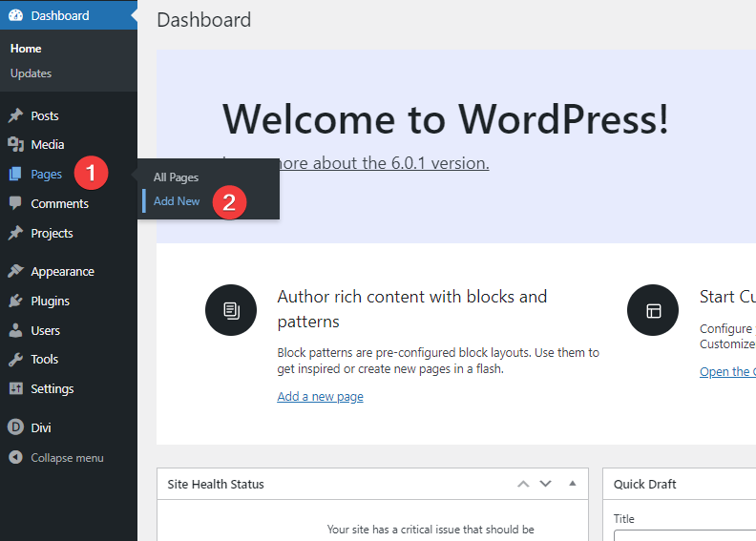This screenshot has height=541, width=756.
Task: Click the Media icon in sidebar
Action: pyautogui.click(x=15, y=144)
